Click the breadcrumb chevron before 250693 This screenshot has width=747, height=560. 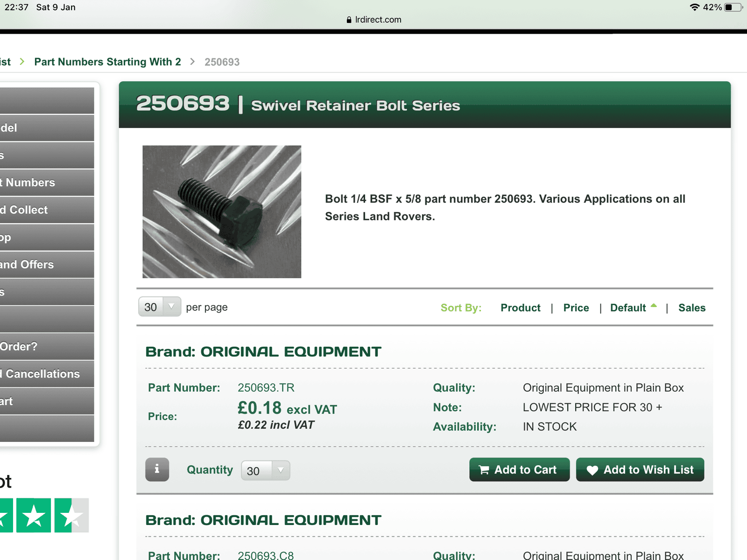coord(192,62)
